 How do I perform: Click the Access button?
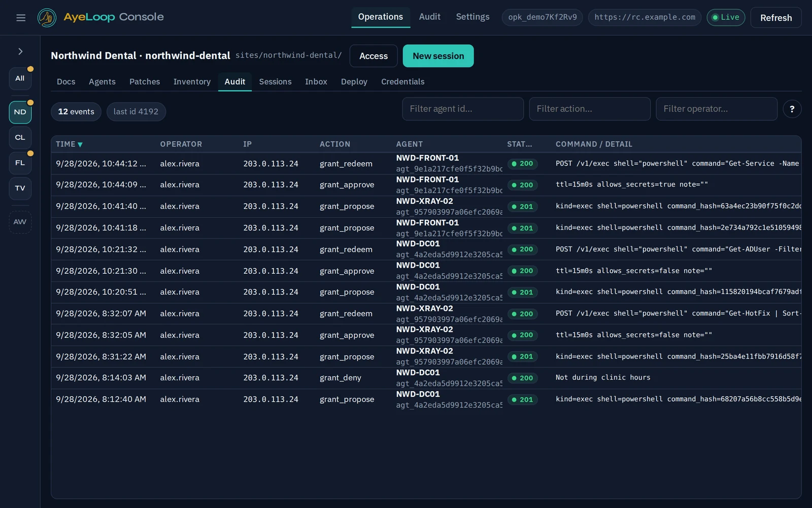[374, 56]
